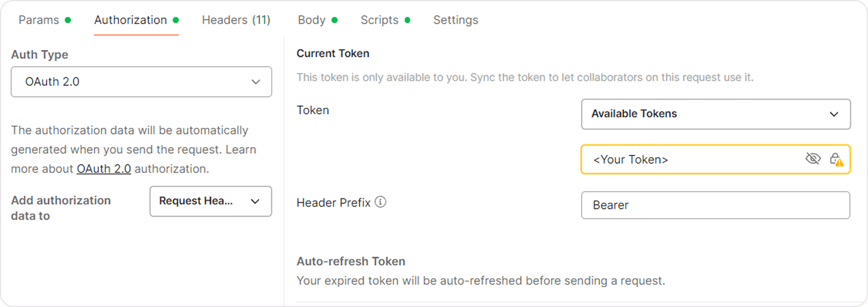Viewport: 868px width, 307px height.
Task: Select the Authorization tab
Action: point(131,20)
